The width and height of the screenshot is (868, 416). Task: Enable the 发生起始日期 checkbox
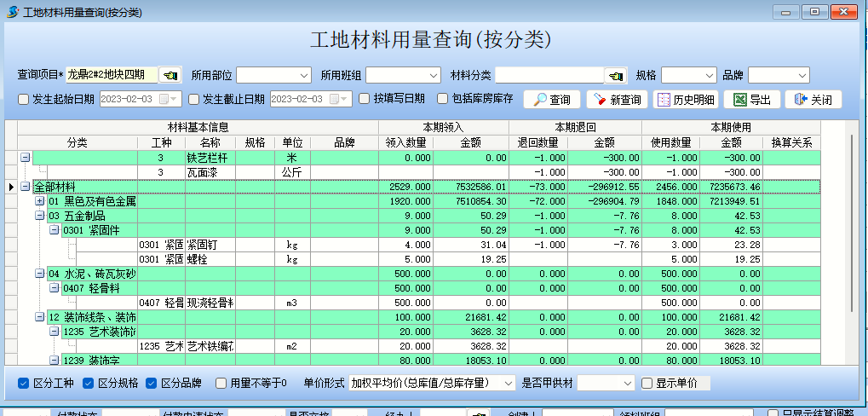tap(24, 99)
